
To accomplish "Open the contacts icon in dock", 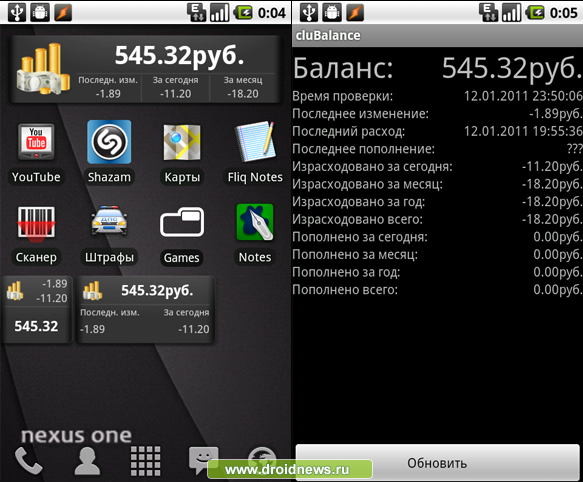I will point(87,461).
